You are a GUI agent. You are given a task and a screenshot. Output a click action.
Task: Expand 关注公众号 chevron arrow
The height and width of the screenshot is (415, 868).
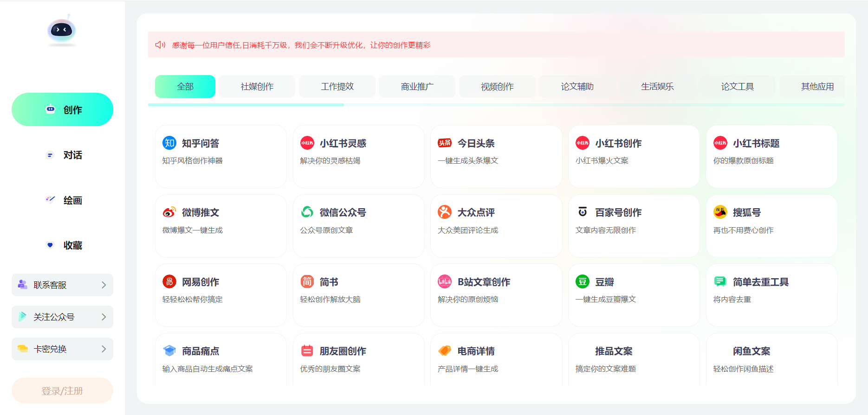[x=104, y=317]
